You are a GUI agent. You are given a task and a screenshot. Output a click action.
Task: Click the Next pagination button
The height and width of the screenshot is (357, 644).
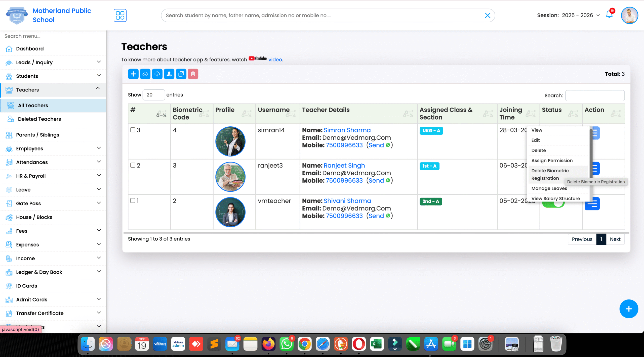pyautogui.click(x=615, y=239)
